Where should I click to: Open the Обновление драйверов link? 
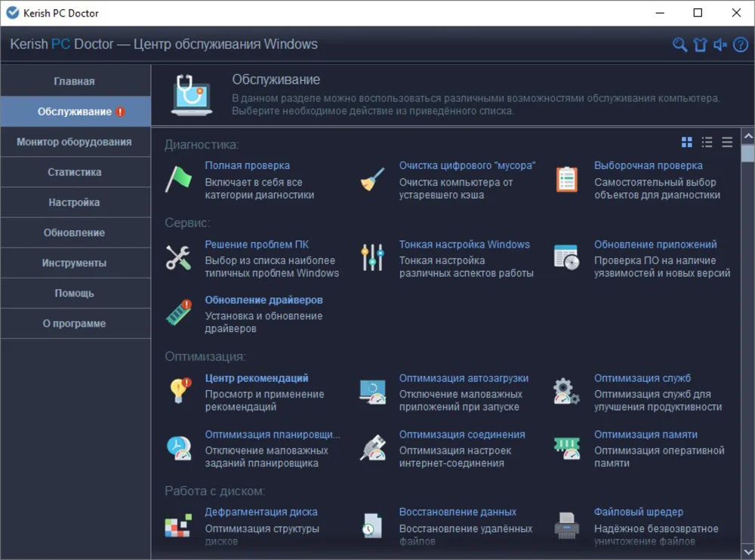point(263,300)
